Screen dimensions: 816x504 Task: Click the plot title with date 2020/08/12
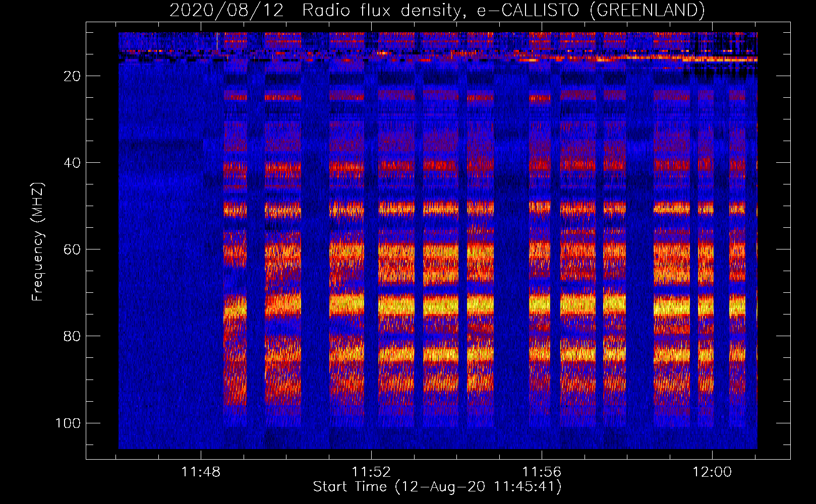(437, 10)
